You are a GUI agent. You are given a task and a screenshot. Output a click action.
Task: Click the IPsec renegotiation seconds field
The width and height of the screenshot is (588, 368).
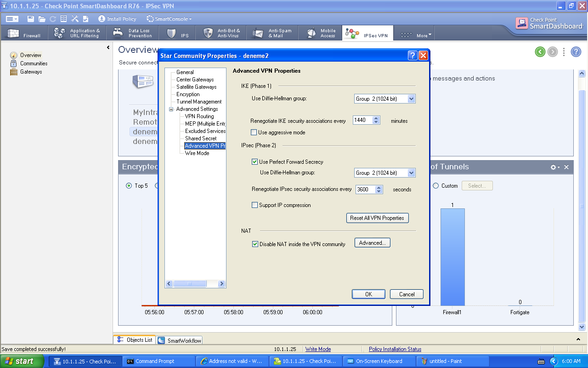pyautogui.click(x=365, y=189)
